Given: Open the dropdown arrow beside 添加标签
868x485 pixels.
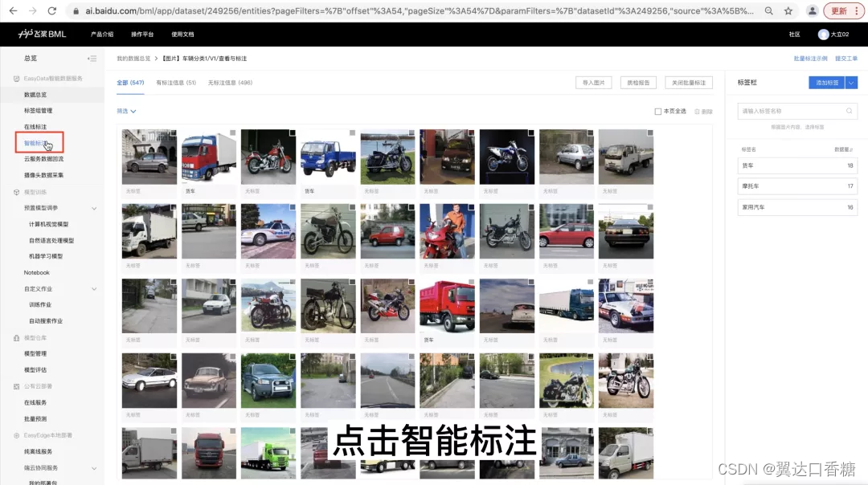Looking at the screenshot, I should pyautogui.click(x=851, y=83).
